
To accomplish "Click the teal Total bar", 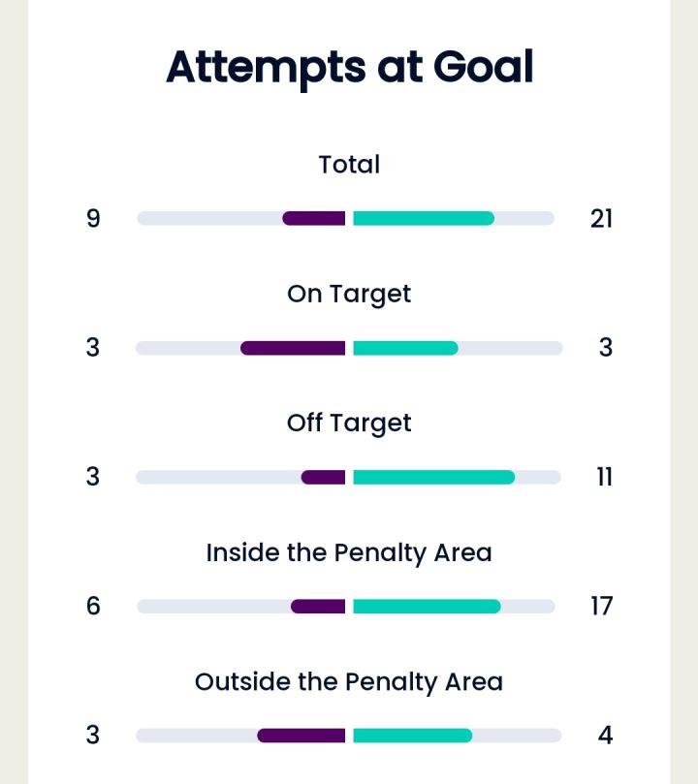I will click(x=424, y=218).
